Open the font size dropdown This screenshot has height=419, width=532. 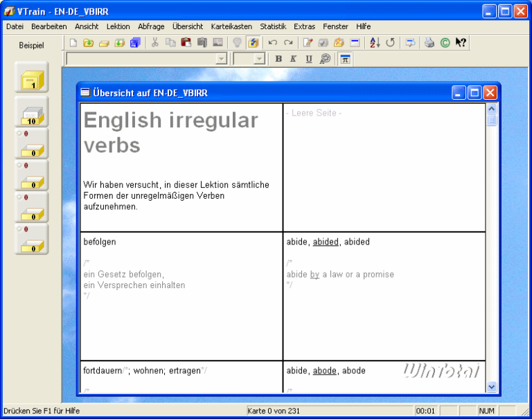[259, 59]
